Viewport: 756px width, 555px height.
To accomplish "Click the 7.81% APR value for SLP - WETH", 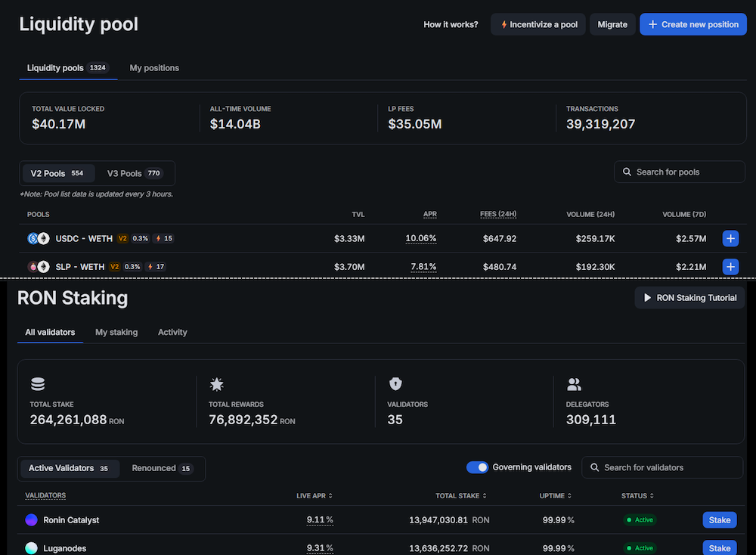I will pyautogui.click(x=423, y=267).
